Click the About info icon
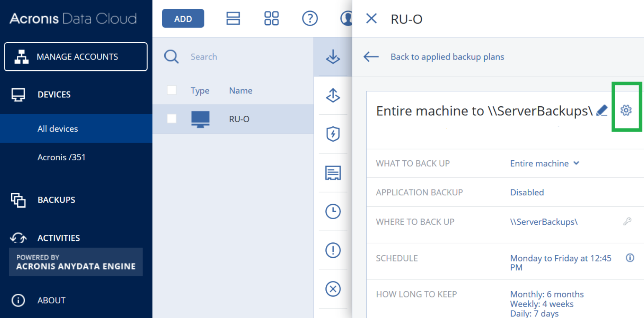This screenshot has width=644, height=318. pos(18,300)
